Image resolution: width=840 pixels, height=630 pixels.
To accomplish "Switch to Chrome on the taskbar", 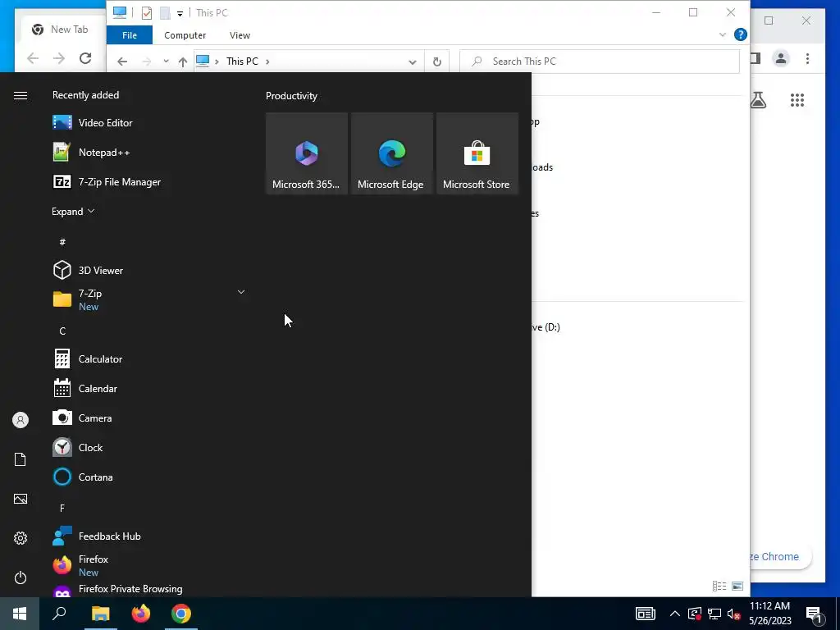I will coord(181,614).
